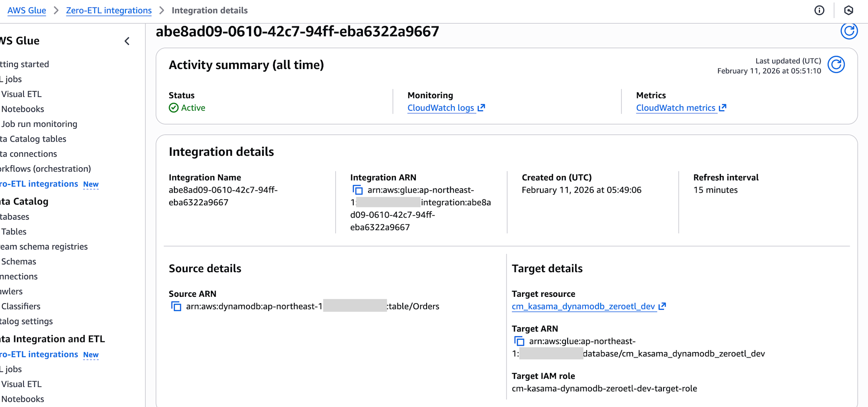Copy the Source ARN value

click(176, 306)
